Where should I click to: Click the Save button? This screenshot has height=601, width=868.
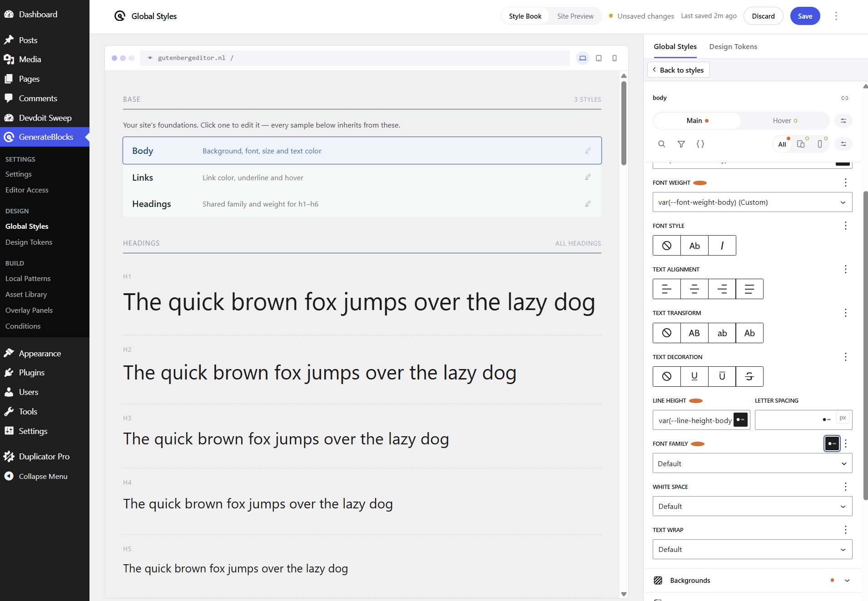tap(805, 16)
